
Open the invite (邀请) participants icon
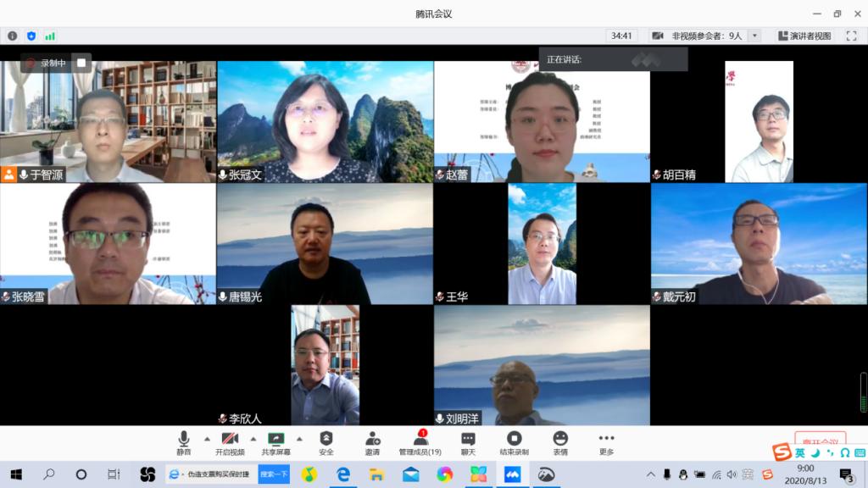pyautogui.click(x=372, y=439)
